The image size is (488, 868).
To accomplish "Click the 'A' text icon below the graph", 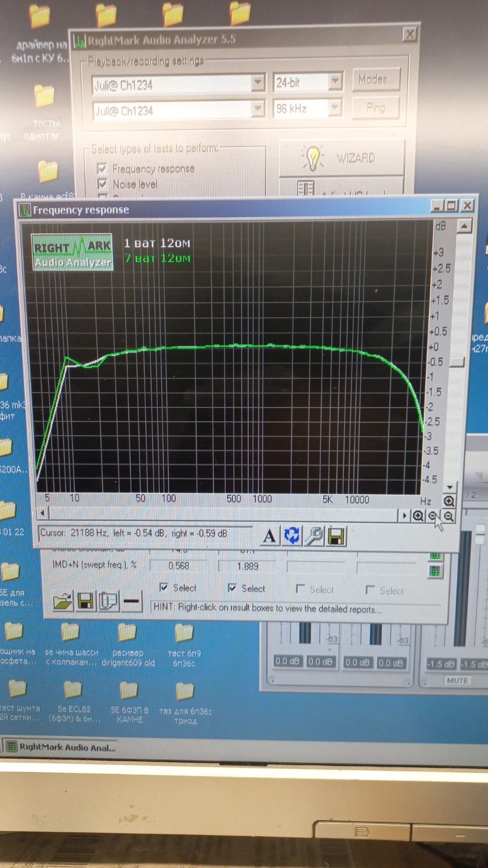I will click(x=269, y=536).
